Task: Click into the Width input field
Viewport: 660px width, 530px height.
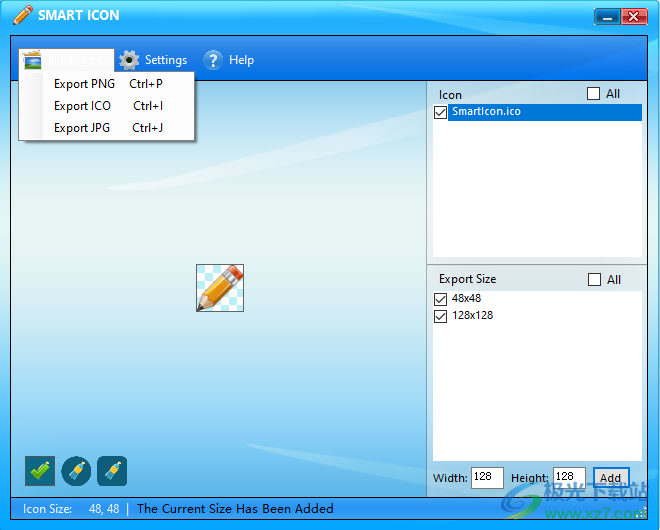Action: tap(487, 478)
